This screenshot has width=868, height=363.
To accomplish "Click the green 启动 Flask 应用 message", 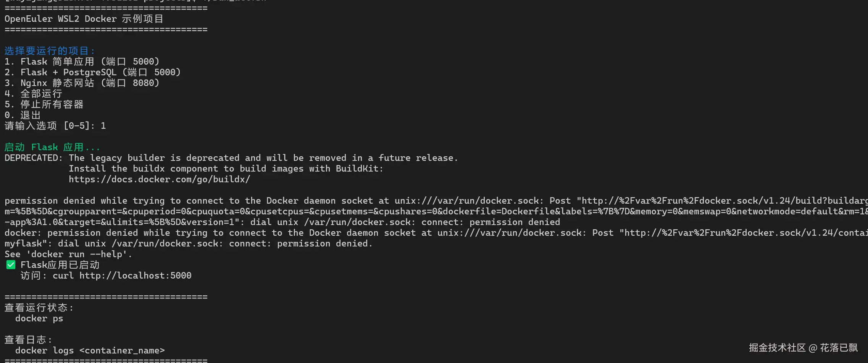I will click(x=52, y=147).
